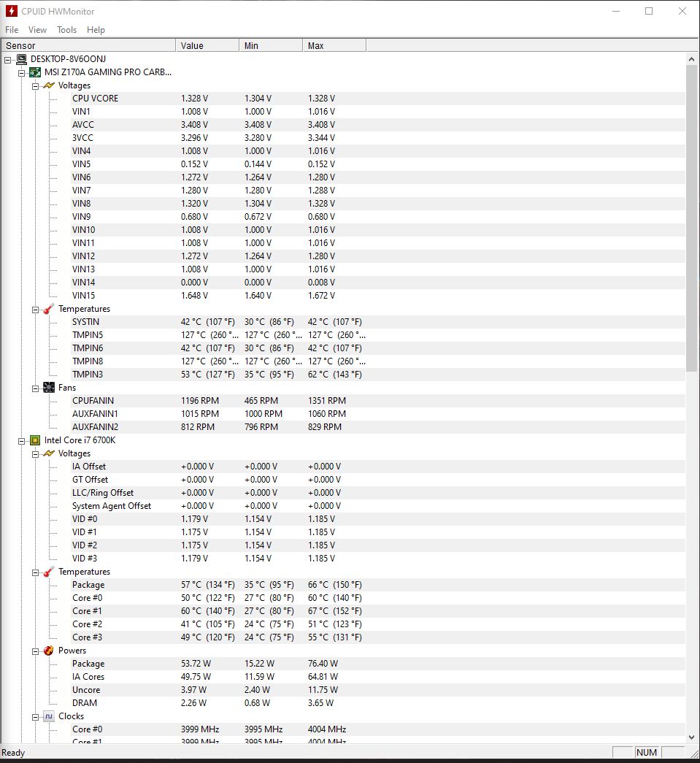Select the VID #3 row
Image resolution: width=700 pixels, height=763 pixels.
(378, 558)
